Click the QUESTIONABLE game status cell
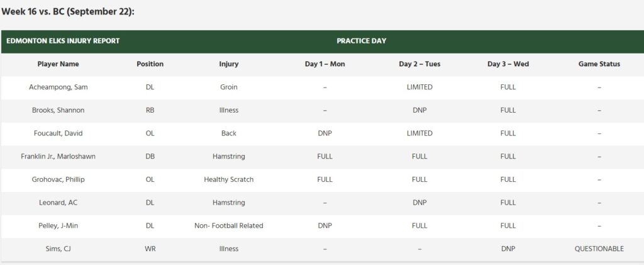The image size is (644, 265). [599, 249]
